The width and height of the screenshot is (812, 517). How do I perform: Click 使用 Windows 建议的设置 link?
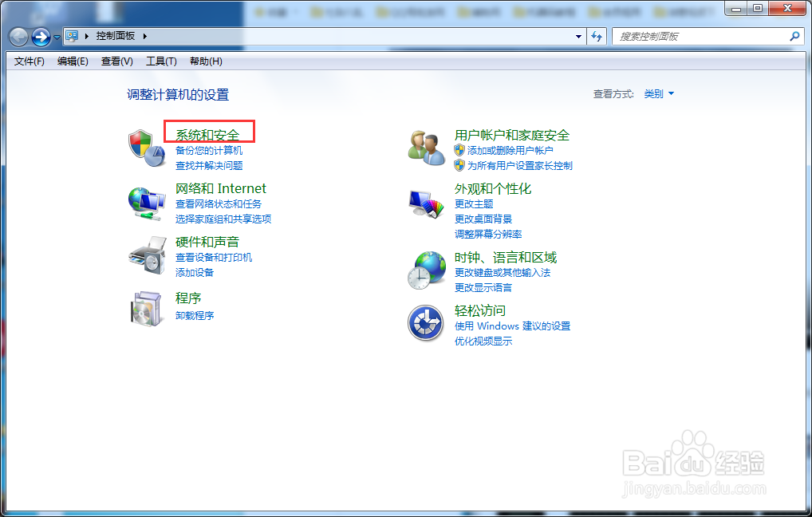[512, 326]
